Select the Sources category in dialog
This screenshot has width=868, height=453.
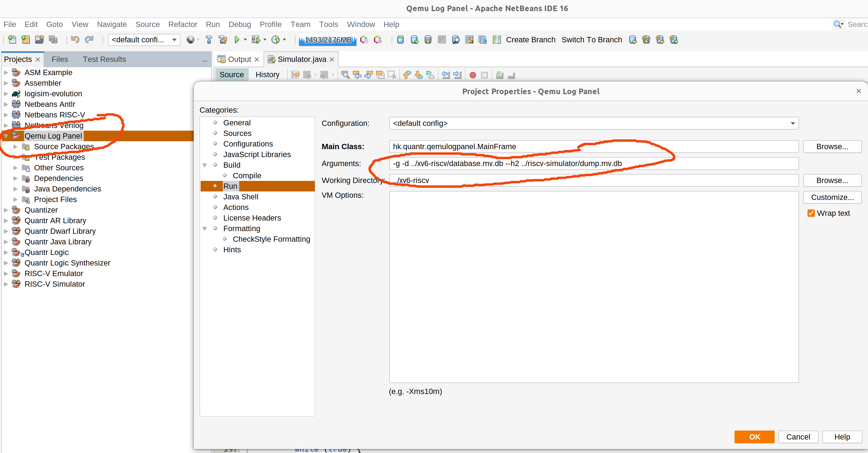click(237, 134)
